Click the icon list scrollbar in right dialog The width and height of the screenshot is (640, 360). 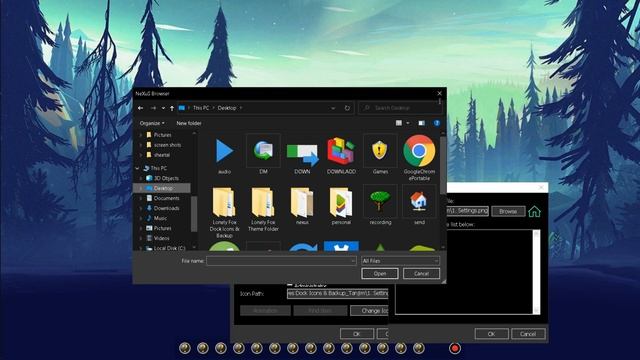tap(536, 272)
